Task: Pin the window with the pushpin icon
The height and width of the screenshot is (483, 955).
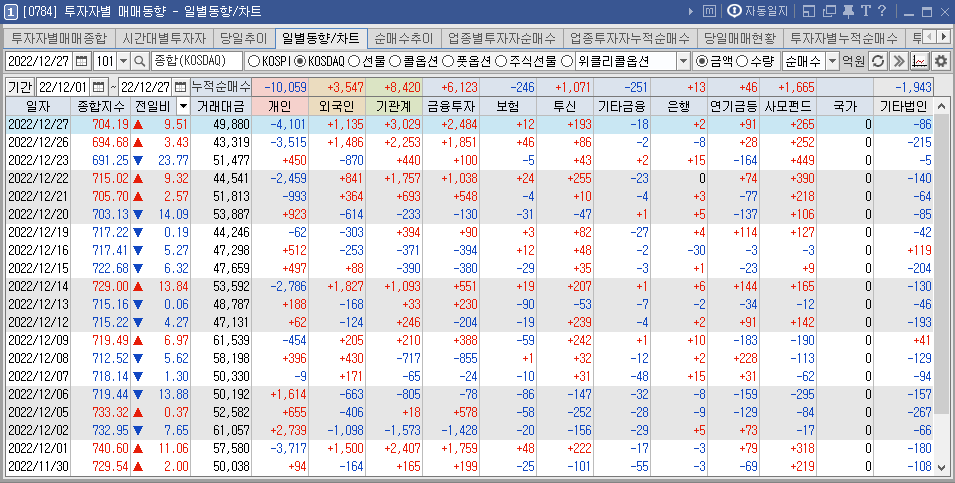Action: point(848,12)
